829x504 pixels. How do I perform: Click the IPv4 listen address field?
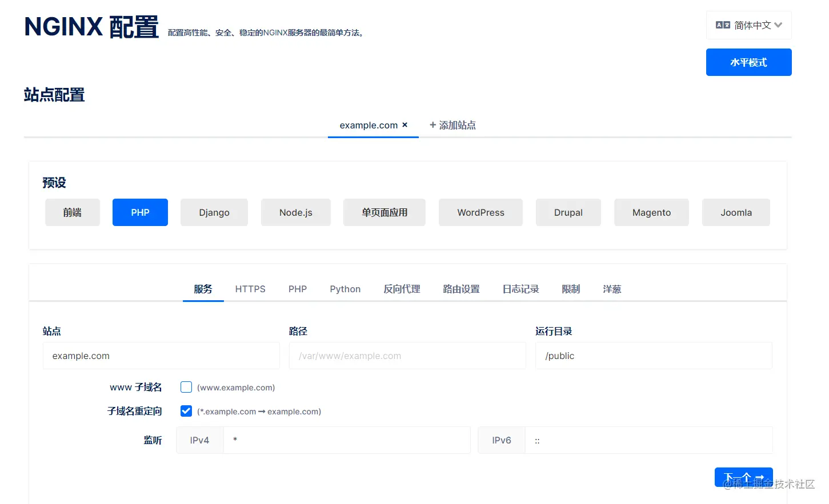(x=347, y=440)
